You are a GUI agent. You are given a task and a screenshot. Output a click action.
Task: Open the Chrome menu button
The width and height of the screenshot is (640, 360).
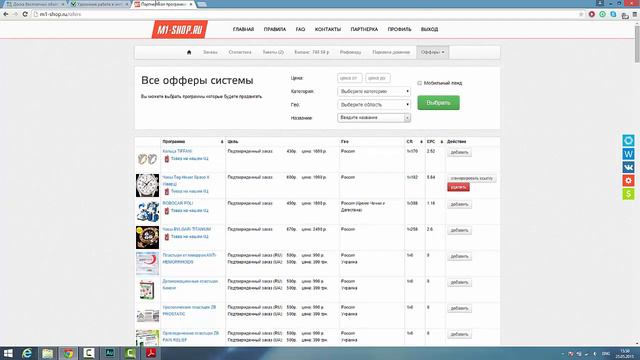tap(635, 14)
